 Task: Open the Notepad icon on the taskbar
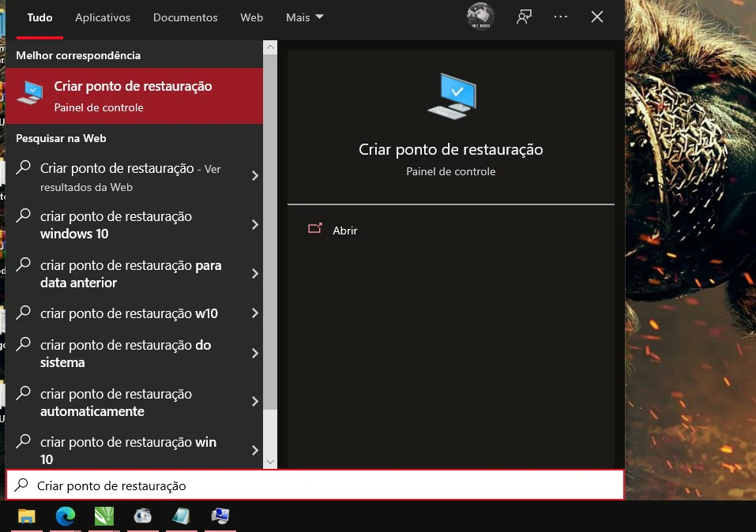click(181, 516)
